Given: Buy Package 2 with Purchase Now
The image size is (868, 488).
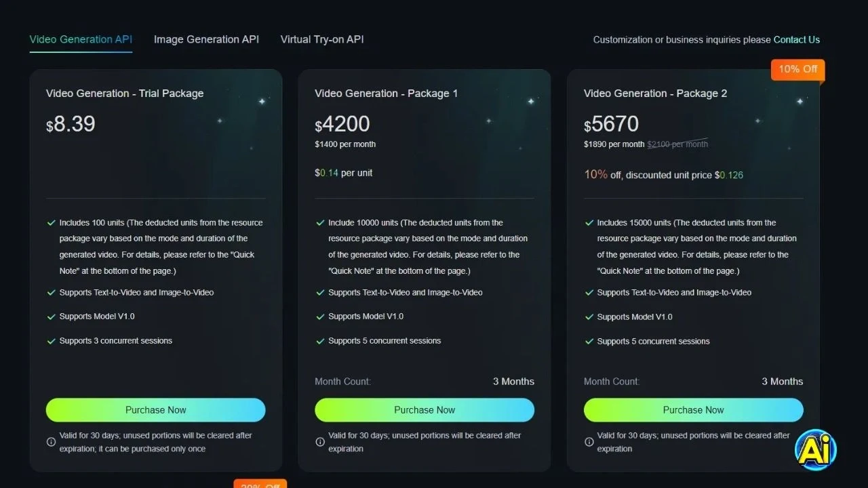Looking at the screenshot, I should tap(693, 410).
